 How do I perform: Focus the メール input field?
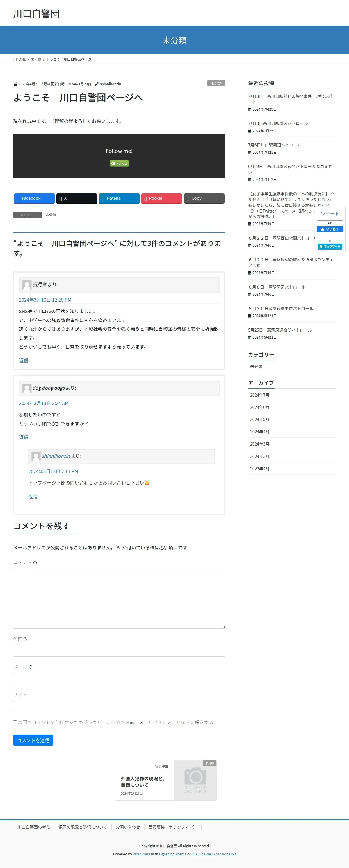(119, 679)
